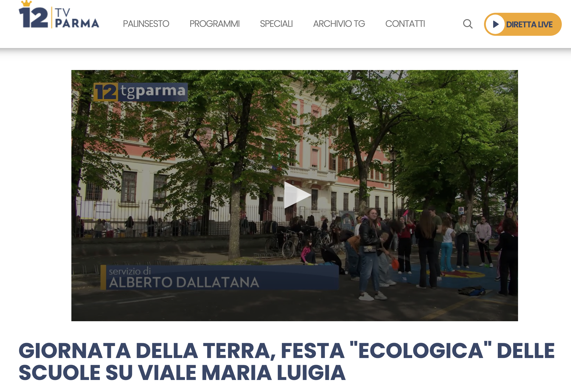The height and width of the screenshot is (392, 571).
Task: Select SPECIALI in the navigation
Action: [276, 24]
